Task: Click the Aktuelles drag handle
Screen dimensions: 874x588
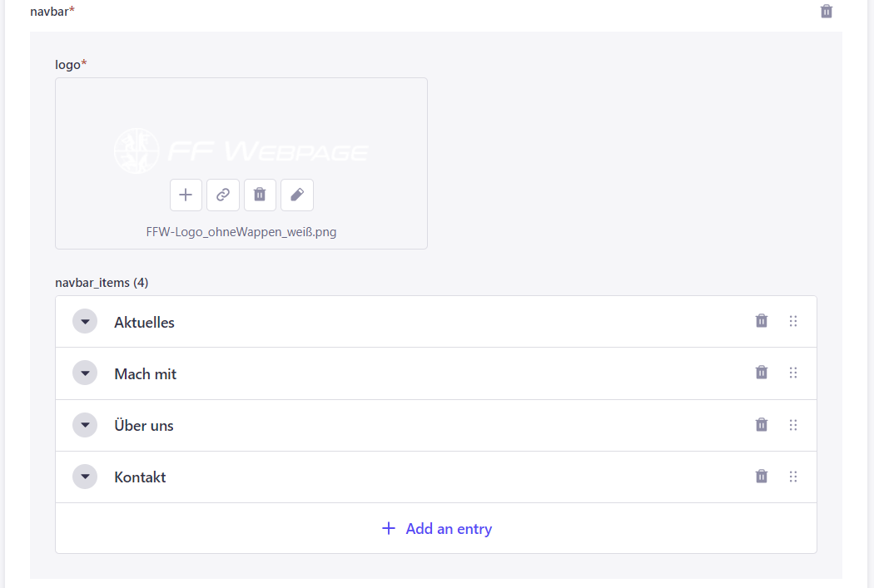Action: (793, 321)
